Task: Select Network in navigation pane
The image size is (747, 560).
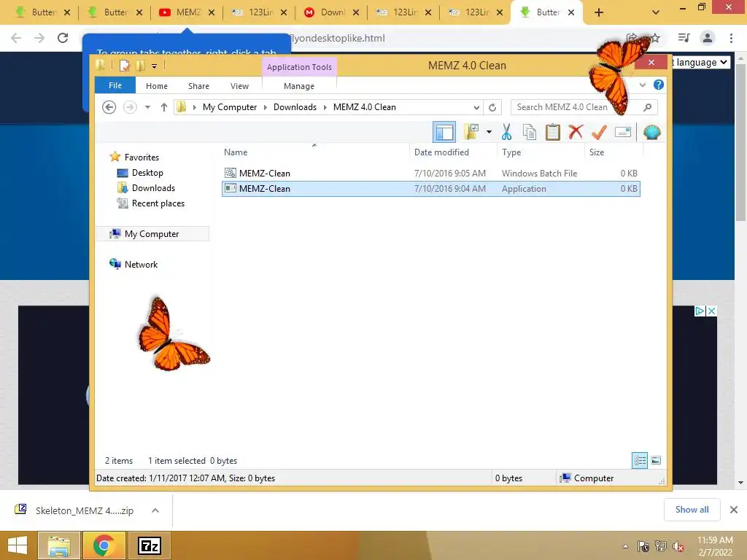Action: coord(141,264)
